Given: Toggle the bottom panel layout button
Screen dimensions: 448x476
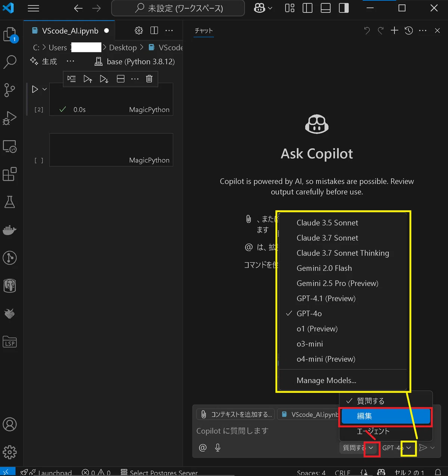Looking at the screenshot, I should coord(326,8).
